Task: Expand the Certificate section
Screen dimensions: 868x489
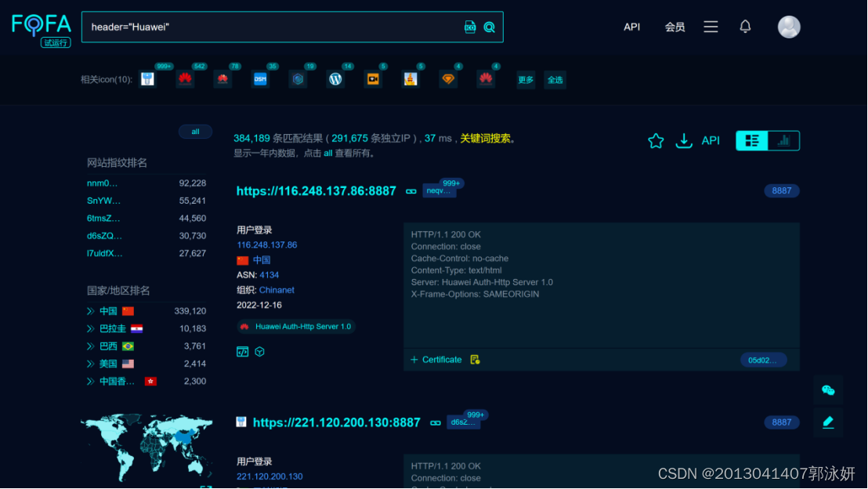Action: pos(436,360)
